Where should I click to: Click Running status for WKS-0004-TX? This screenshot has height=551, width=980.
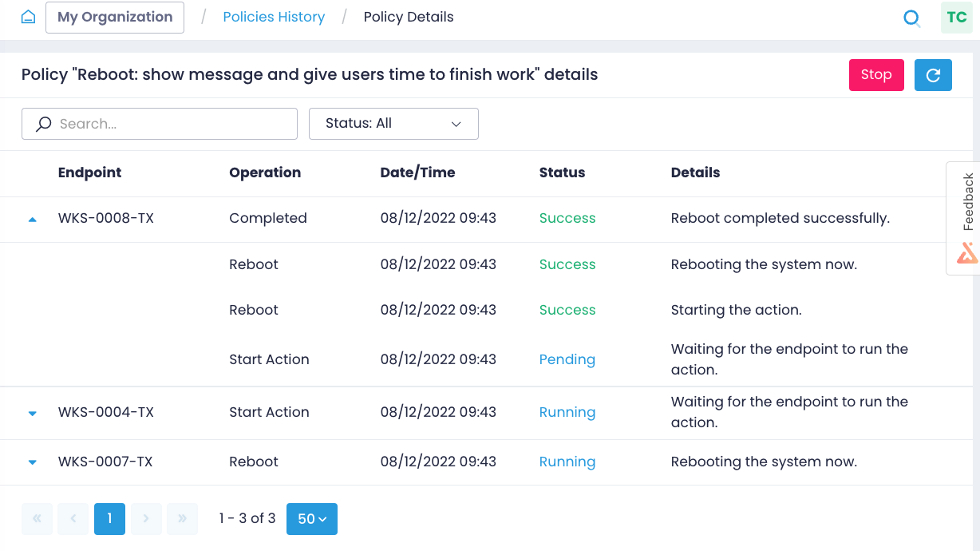click(567, 412)
